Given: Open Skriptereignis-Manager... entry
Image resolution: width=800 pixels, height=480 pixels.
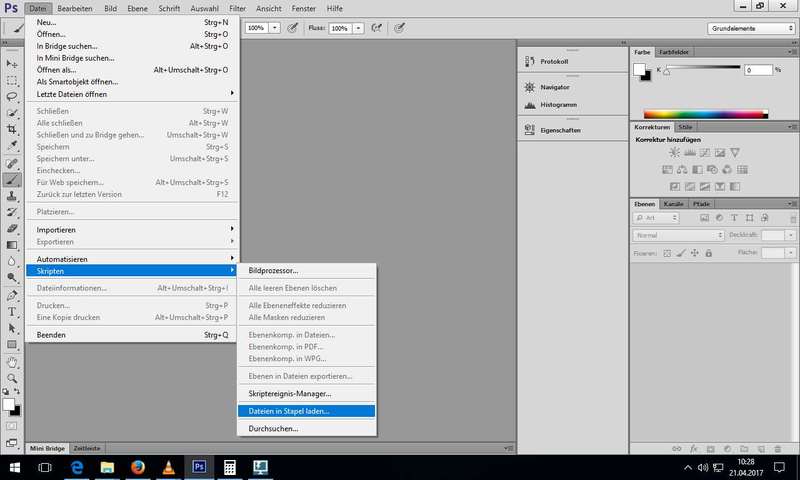Looking at the screenshot, I should pos(307,394).
